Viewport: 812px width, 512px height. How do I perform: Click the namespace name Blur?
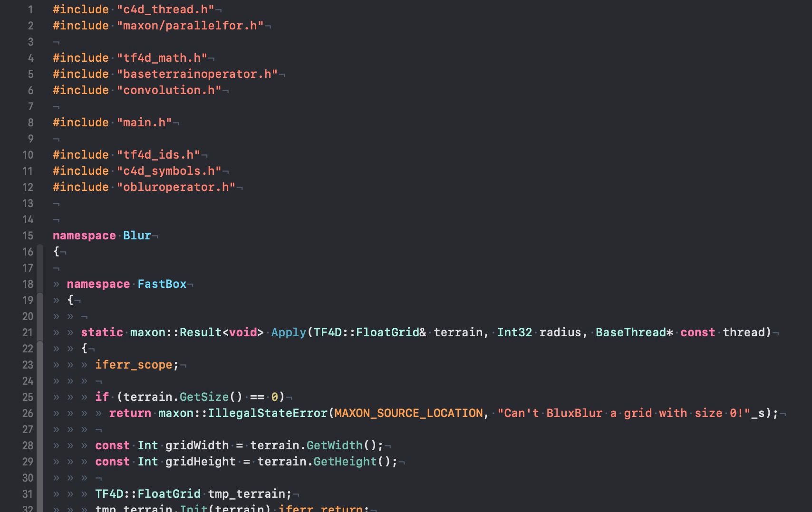(x=137, y=236)
